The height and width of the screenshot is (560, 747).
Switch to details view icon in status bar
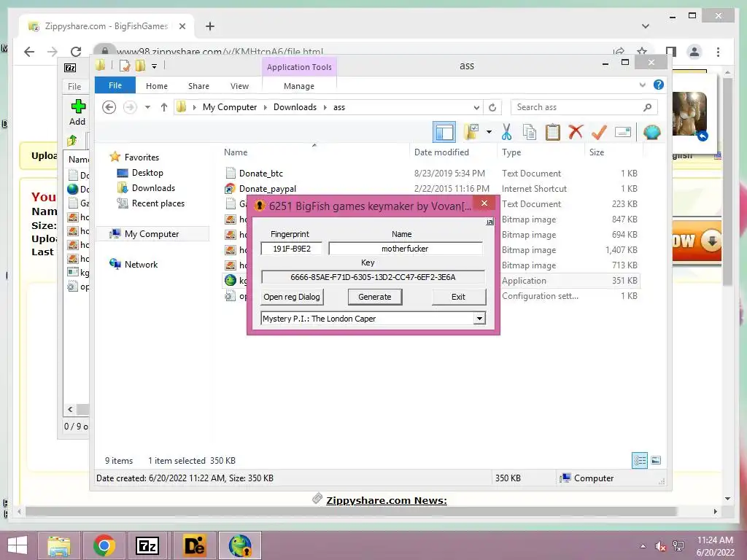[639, 461]
